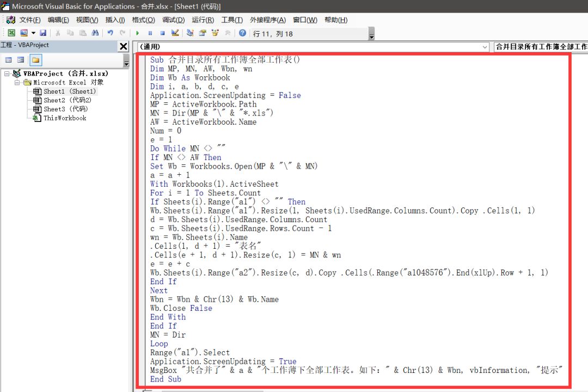Open Visual Basic Help question mark icon

[x=243, y=33]
